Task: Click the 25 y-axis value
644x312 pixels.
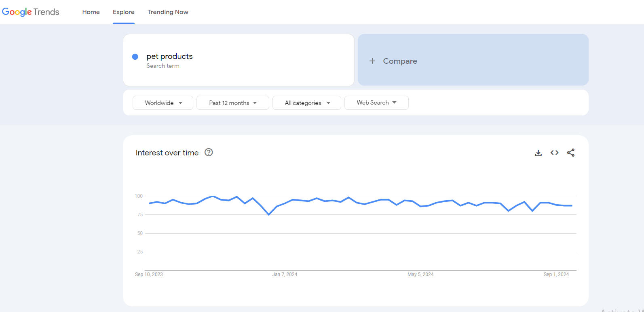Action: pyautogui.click(x=140, y=252)
